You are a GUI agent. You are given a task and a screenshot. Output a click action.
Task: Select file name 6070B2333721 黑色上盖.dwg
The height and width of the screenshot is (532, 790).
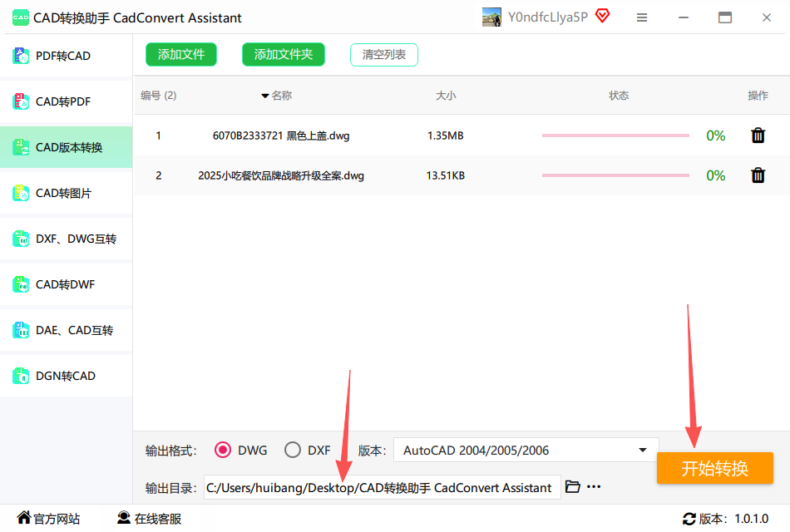click(281, 135)
